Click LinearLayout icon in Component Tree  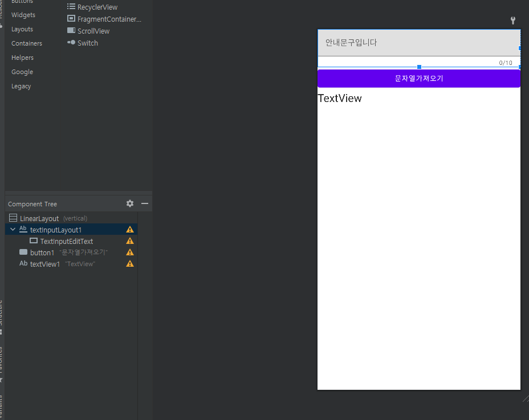(13, 218)
